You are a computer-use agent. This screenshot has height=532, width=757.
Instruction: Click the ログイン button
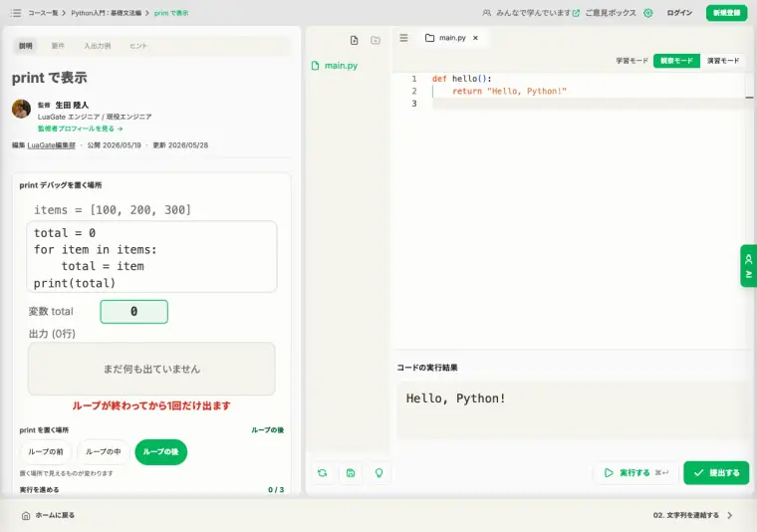click(679, 13)
